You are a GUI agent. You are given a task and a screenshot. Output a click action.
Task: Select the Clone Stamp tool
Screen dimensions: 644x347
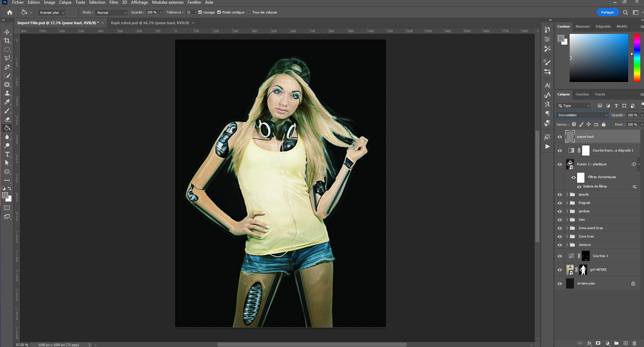click(x=7, y=93)
